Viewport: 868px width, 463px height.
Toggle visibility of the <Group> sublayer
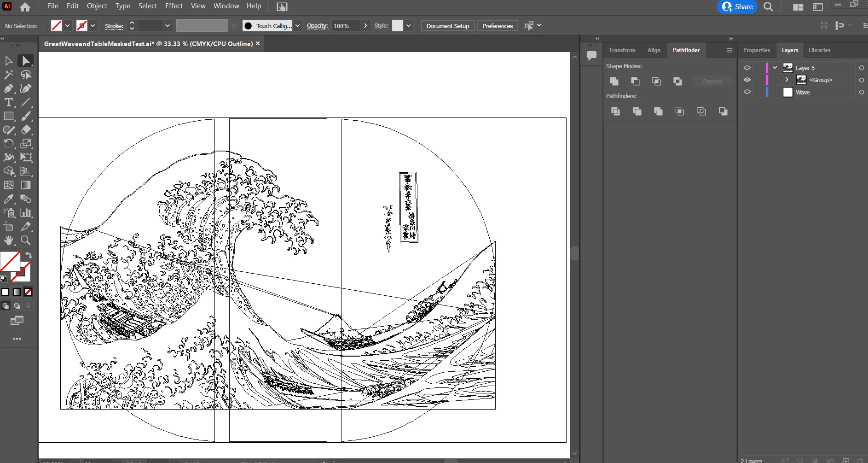(747, 80)
